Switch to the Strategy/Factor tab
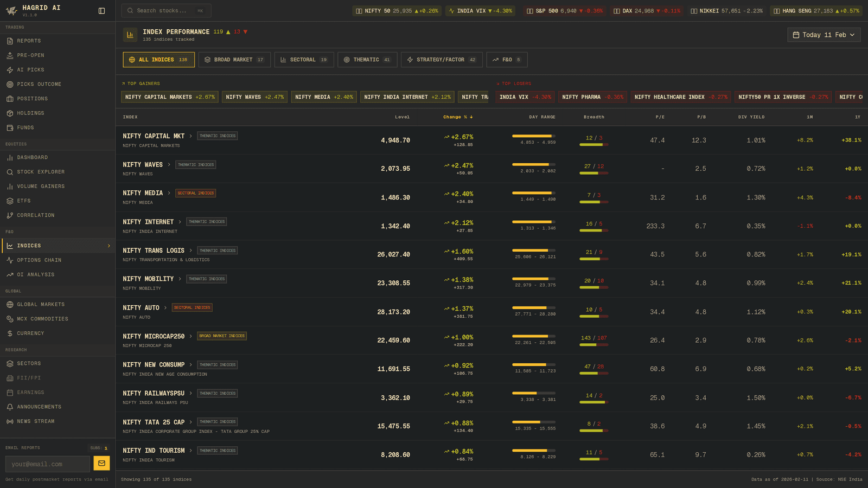Viewport: 868px width, 488px height. 442,60
